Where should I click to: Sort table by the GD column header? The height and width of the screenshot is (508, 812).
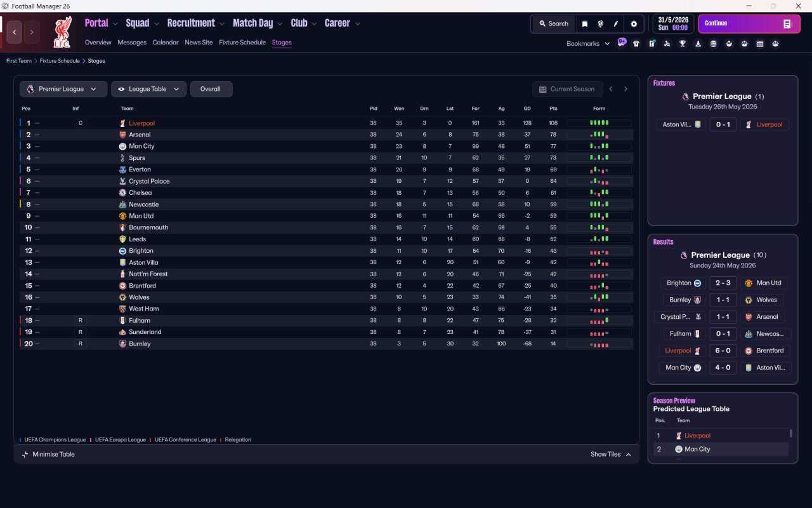(x=527, y=109)
